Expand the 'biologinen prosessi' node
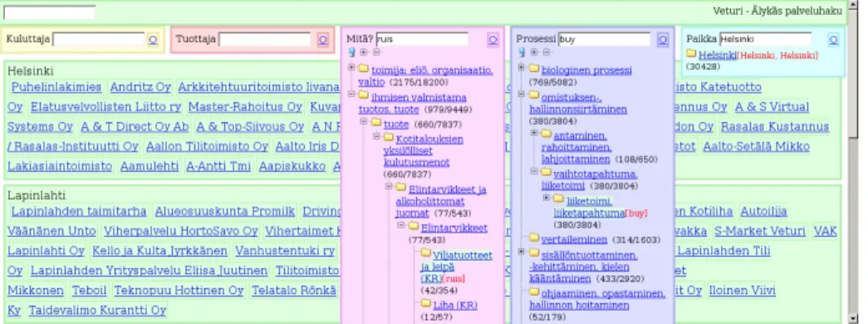868x324 pixels. (522, 67)
